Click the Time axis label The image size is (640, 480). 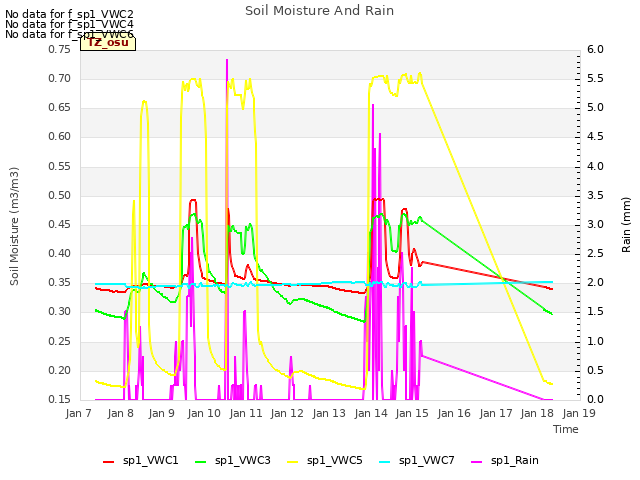pos(566,429)
